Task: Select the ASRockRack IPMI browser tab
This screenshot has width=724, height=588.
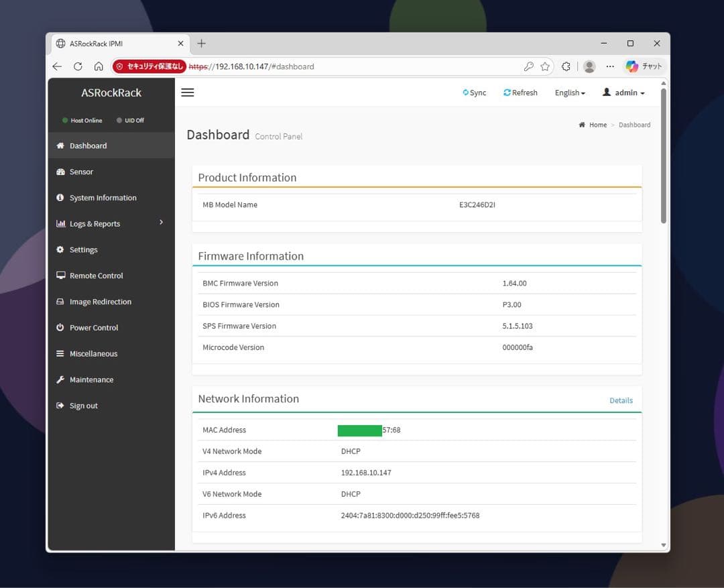Action: tap(119, 44)
